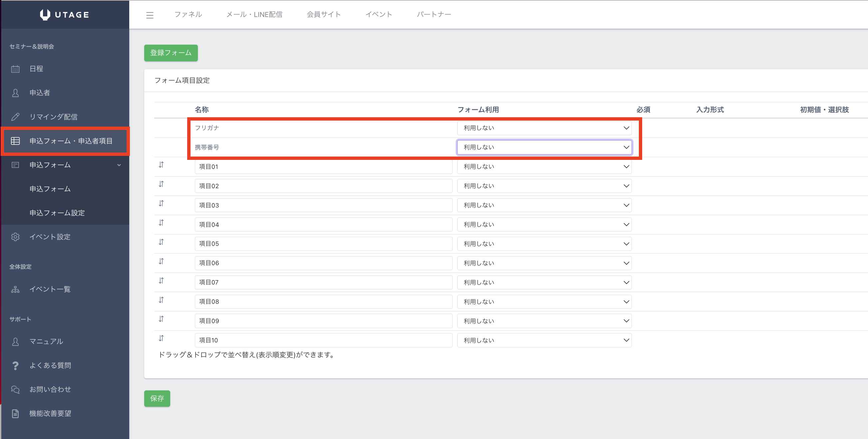The image size is (868, 439).
Task: Click the person icon beside 申込者
Action: pyautogui.click(x=15, y=93)
